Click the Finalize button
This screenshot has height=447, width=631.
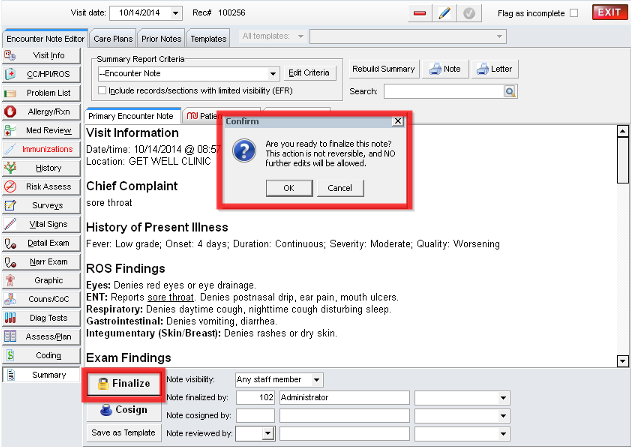(124, 383)
